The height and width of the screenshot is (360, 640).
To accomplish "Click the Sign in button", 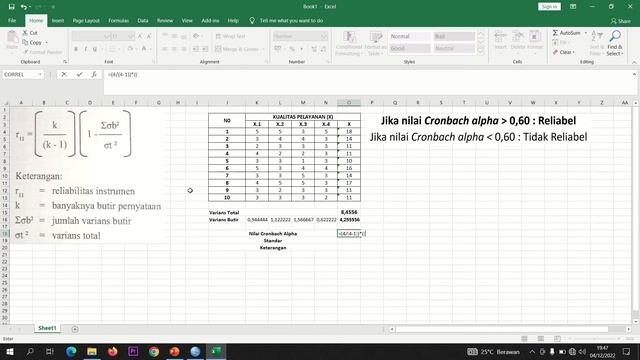I will [549, 7].
